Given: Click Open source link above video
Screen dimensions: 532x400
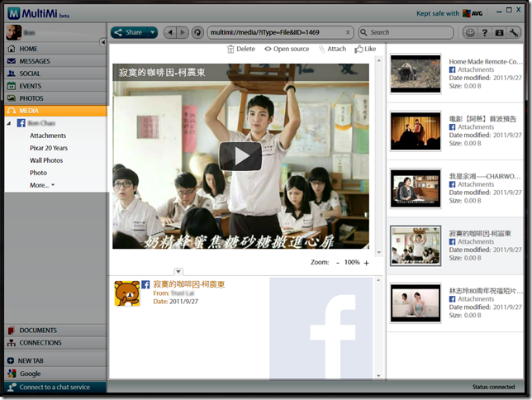Looking at the screenshot, I should (x=287, y=49).
